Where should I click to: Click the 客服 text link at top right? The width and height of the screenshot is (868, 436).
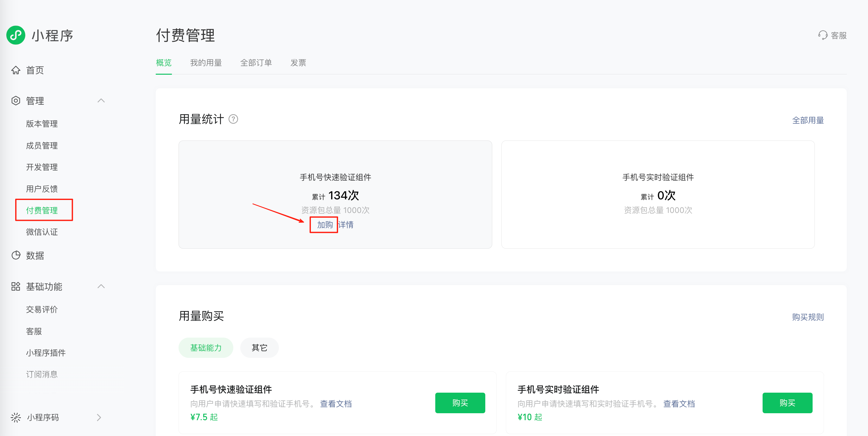(x=839, y=35)
